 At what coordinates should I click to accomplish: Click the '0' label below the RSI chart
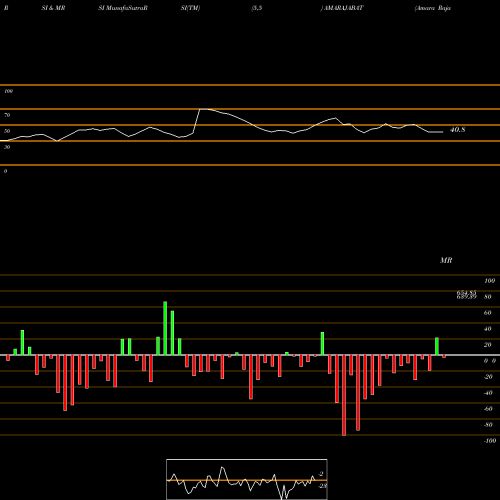tap(5, 171)
